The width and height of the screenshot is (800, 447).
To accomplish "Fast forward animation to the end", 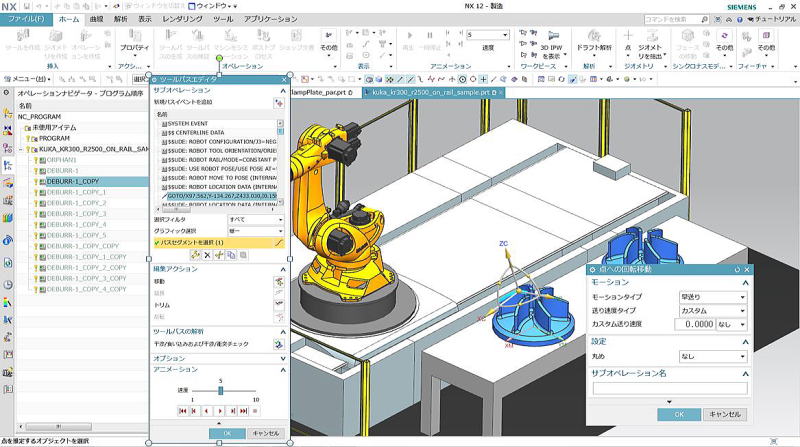I will click(x=244, y=411).
